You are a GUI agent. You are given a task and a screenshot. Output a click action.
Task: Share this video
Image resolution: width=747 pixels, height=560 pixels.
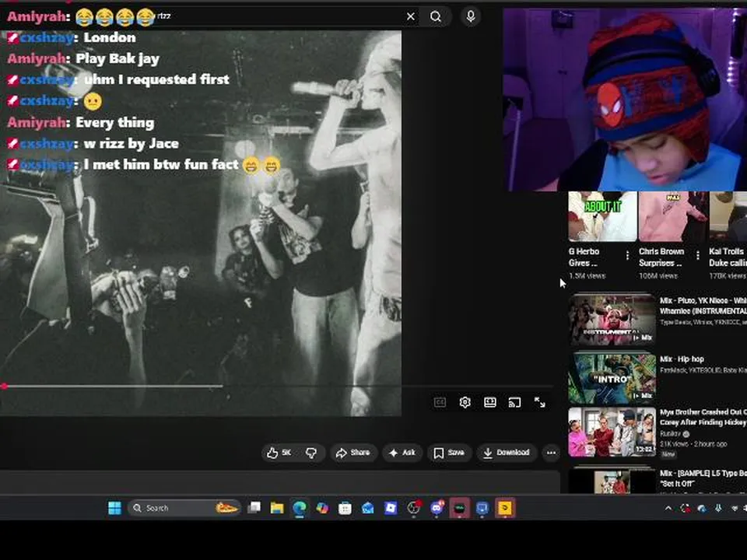pos(353,453)
